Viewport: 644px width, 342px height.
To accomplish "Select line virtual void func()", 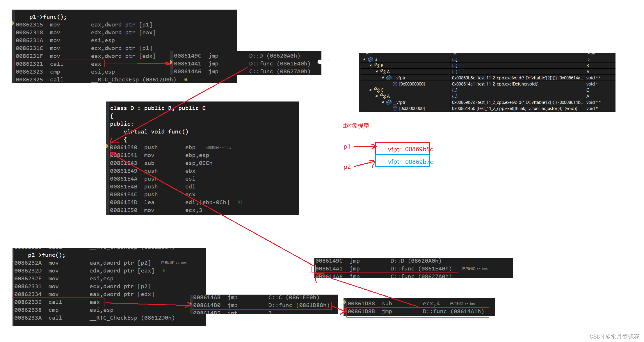I will tap(156, 132).
